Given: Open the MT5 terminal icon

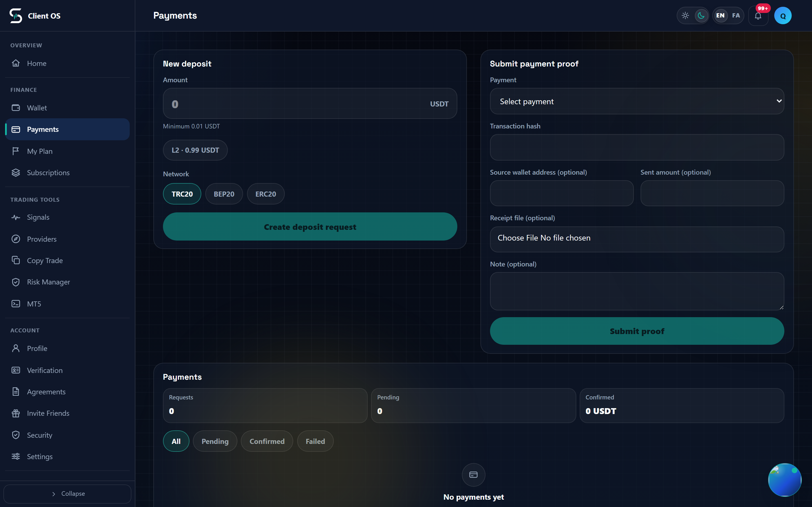Looking at the screenshot, I should 16,304.
